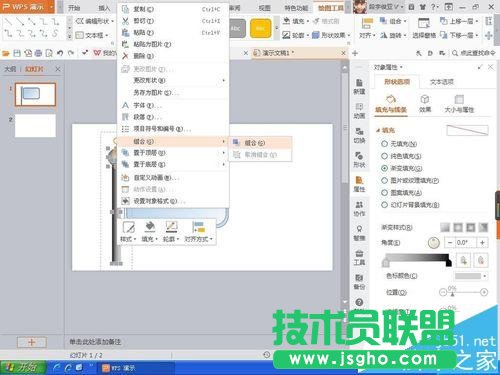Click the open folder icon in quick toolbar
Screen dimensions: 500x375
[5, 53]
